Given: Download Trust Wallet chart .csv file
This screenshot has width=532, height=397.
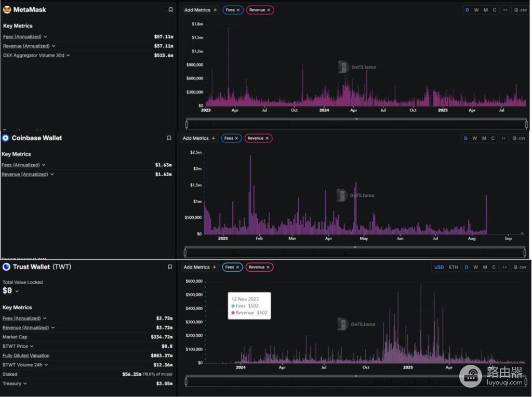Looking at the screenshot, I should point(520,267).
